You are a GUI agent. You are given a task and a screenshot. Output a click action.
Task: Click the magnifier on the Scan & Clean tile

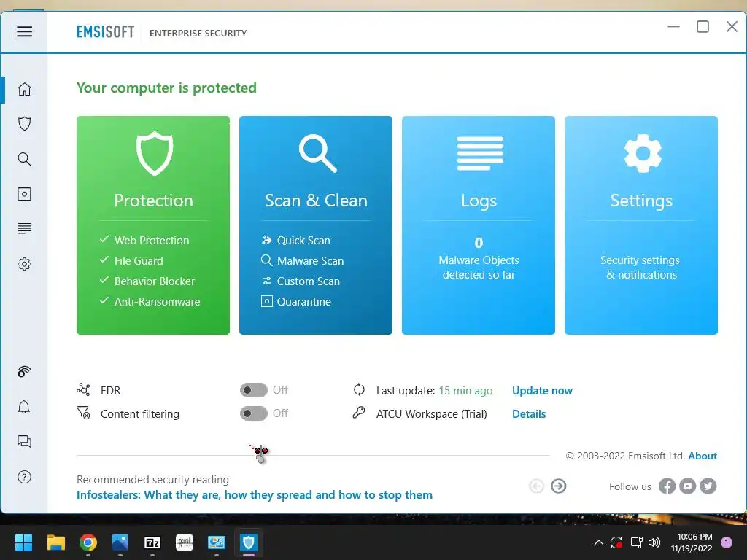(317, 153)
